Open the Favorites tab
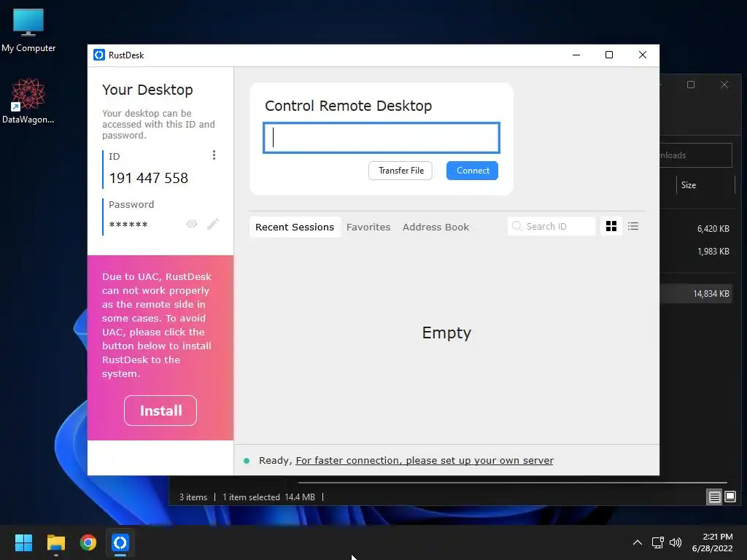The image size is (747, 560). tap(368, 227)
